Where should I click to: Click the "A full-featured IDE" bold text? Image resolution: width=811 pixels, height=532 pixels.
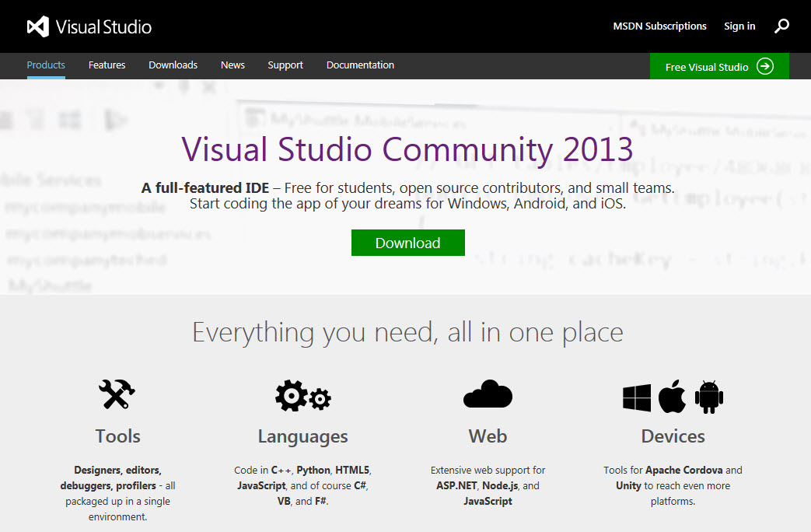tap(205, 188)
